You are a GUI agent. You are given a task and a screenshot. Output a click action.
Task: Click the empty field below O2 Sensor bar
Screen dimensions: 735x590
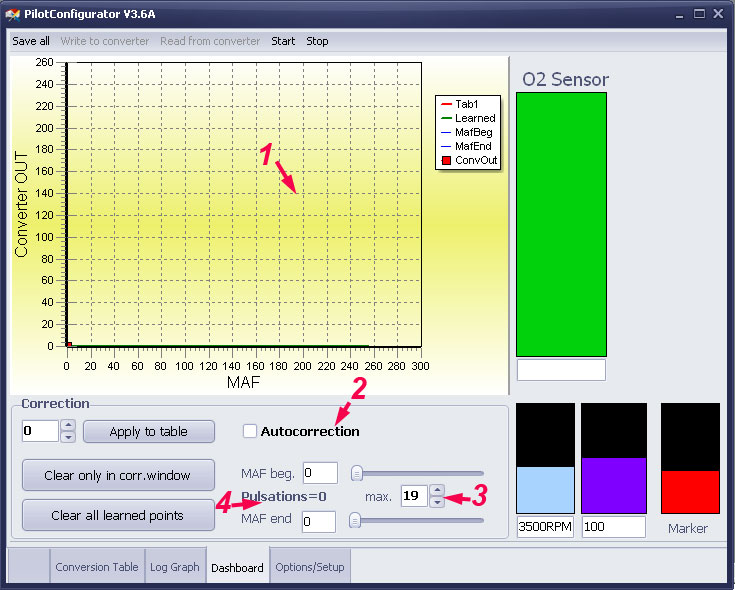coord(561,370)
